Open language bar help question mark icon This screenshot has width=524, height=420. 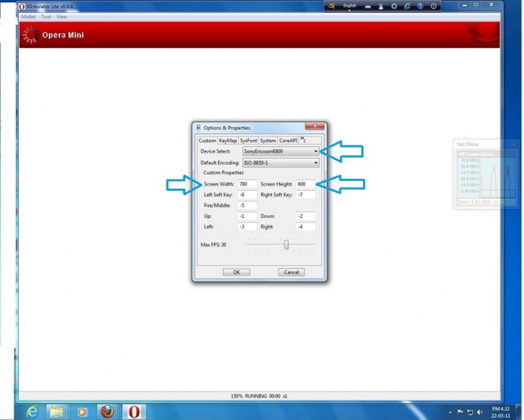(421, 6)
